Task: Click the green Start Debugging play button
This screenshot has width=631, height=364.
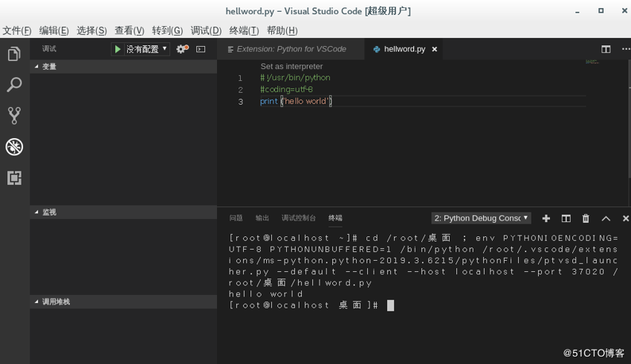Action: 117,49
